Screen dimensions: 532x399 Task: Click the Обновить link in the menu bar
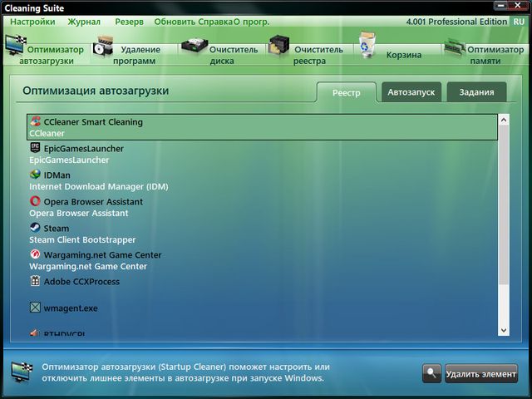coord(175,21)
